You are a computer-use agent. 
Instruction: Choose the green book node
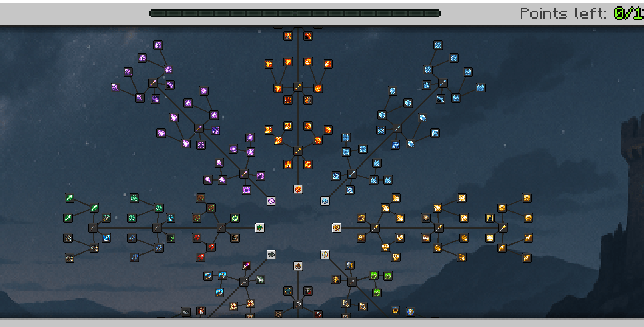pos(260,228)
